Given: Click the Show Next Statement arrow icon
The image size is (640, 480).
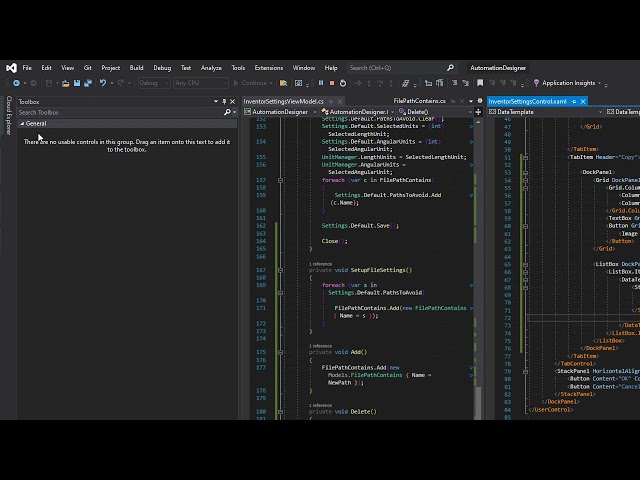Looking at the screenshot, I should point(358,83).
